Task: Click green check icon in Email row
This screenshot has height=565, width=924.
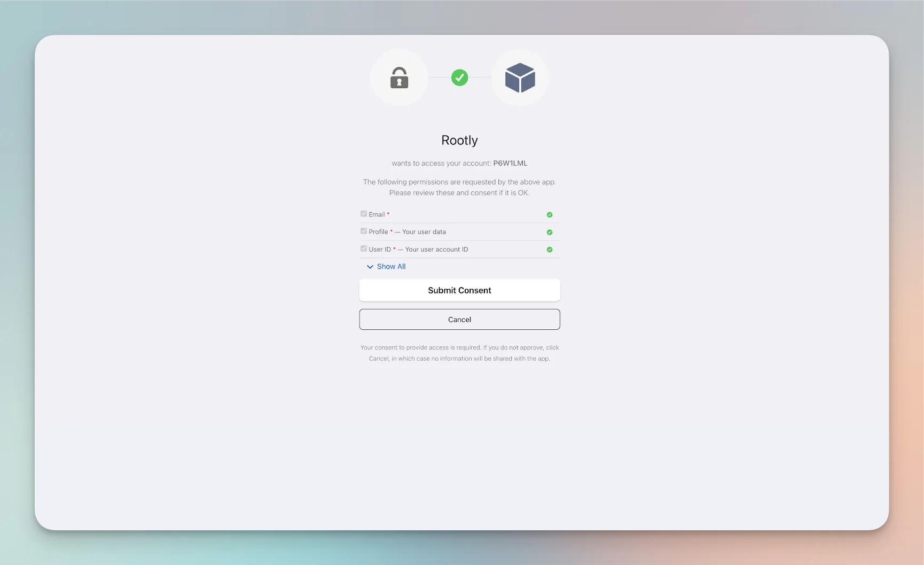Action: pos(549,214)
